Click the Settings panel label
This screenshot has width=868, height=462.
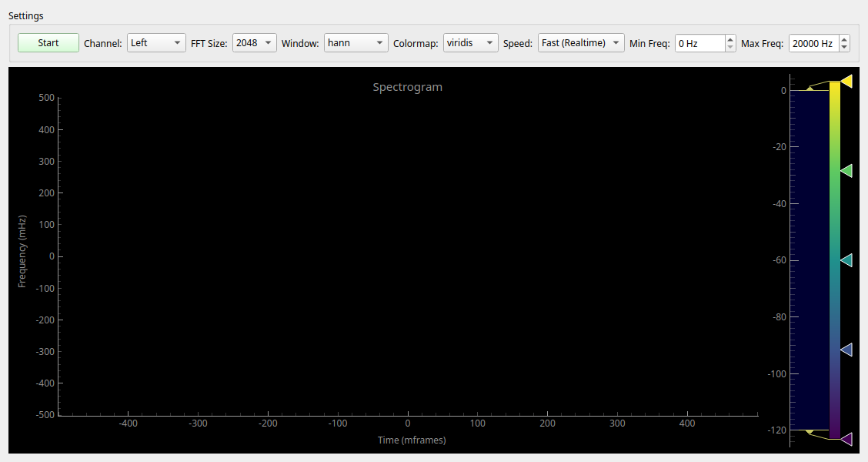25,15
